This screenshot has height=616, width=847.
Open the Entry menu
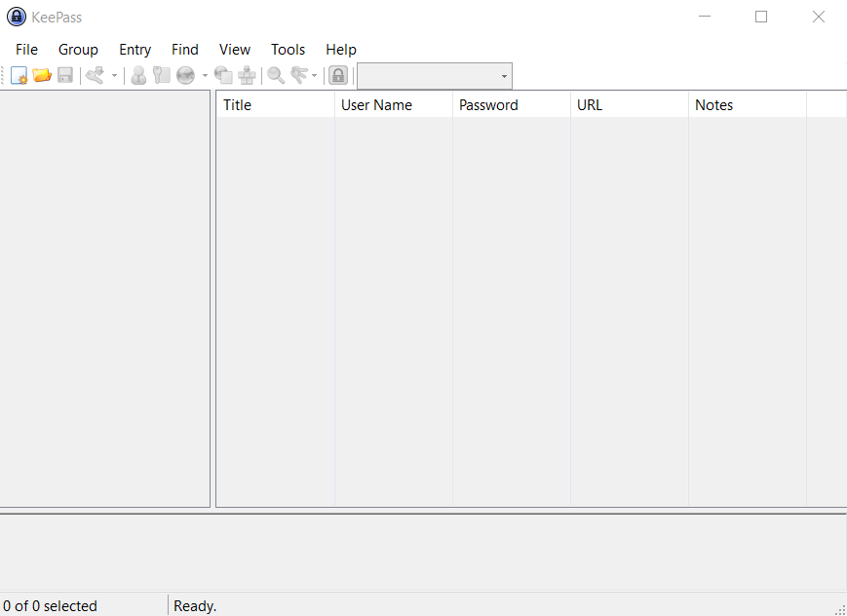click(135, 49)
